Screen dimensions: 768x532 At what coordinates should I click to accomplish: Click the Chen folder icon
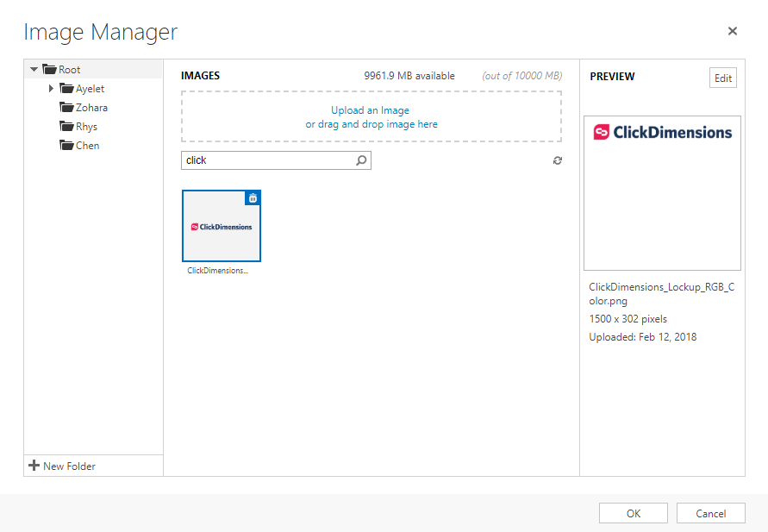coord(66,146)
